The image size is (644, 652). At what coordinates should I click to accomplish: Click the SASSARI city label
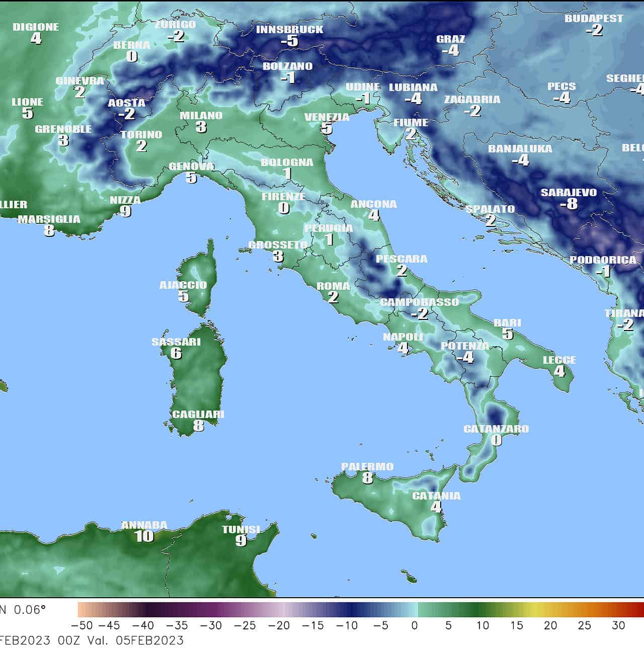coord(176,342)
